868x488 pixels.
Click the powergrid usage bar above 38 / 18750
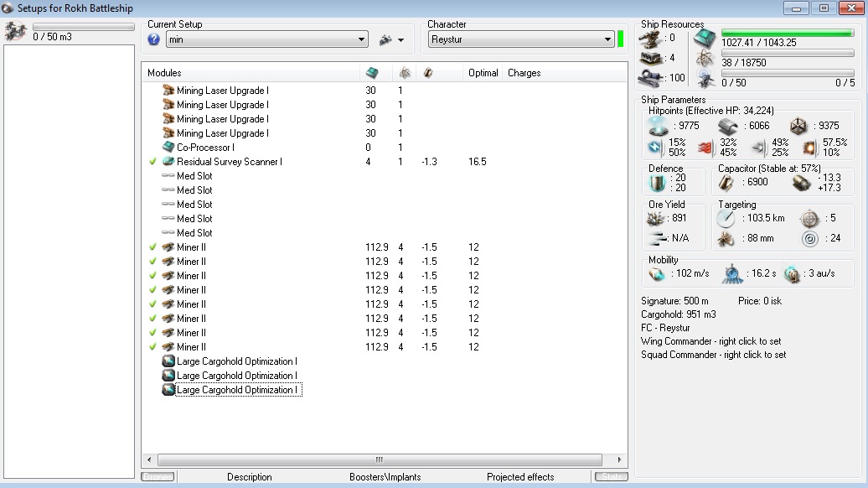tap(788, 53)
